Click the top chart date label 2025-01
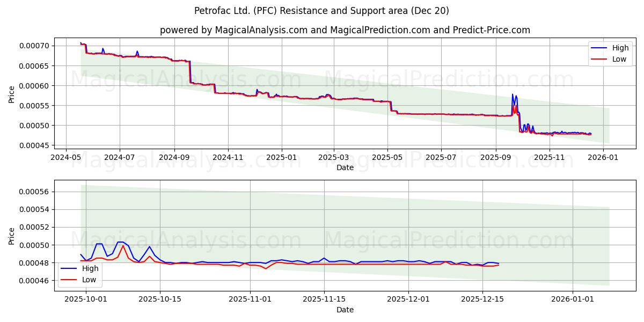 point(281,157)
